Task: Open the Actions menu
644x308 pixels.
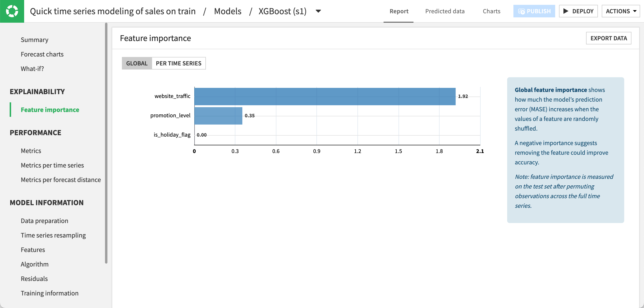Action: point(620,11)
